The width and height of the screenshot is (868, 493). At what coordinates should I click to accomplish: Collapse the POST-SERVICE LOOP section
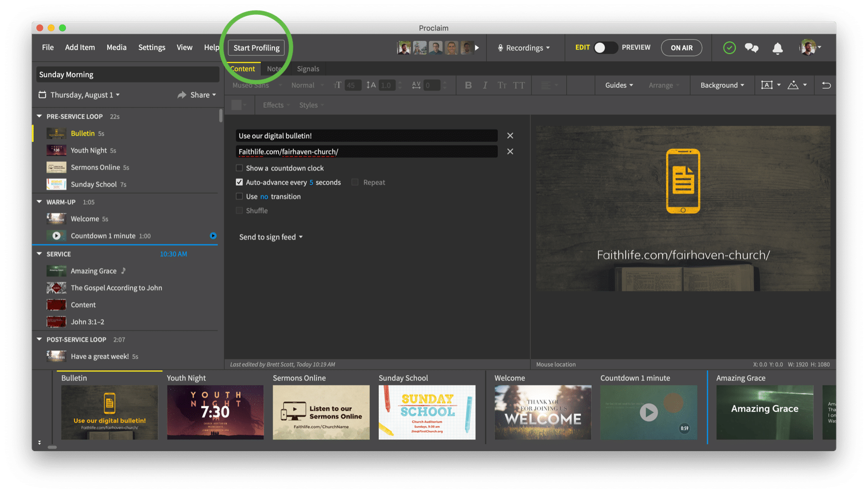click(x=39, y=339)
